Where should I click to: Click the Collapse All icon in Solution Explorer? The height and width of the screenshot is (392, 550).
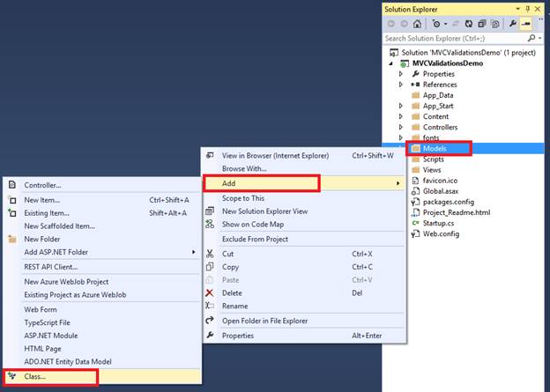point(482,24)
